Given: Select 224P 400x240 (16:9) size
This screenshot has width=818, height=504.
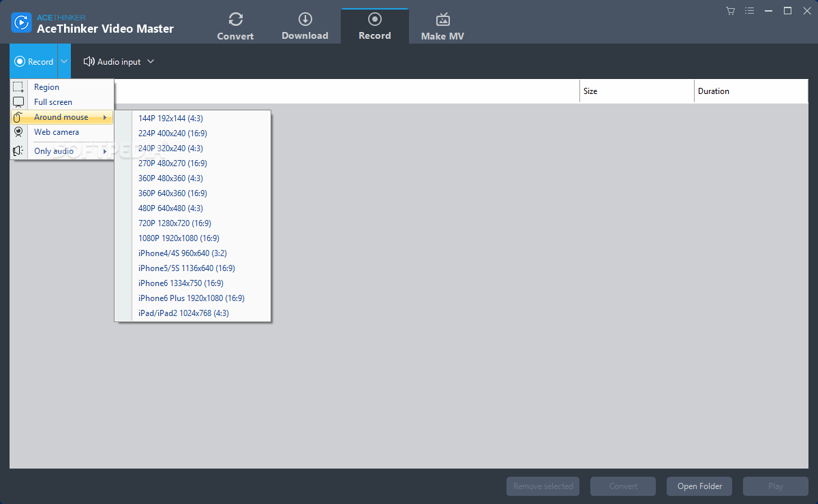Looking at the screenshot, I should coord(193,133).
